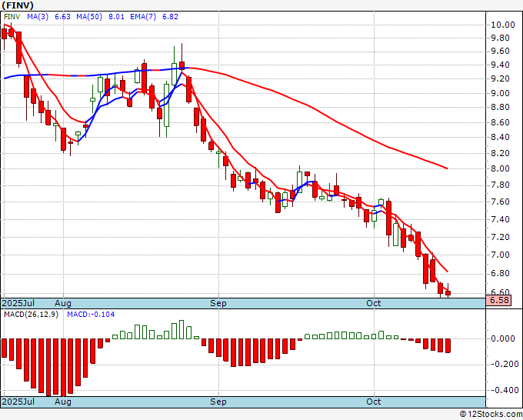Click the 7.80 price axis label

tap(501, 185)
